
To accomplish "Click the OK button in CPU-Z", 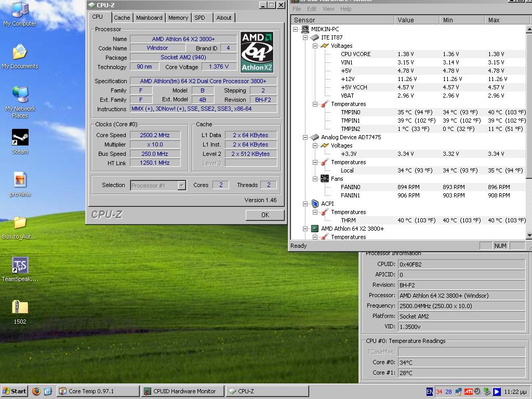I will coord(265,215).
